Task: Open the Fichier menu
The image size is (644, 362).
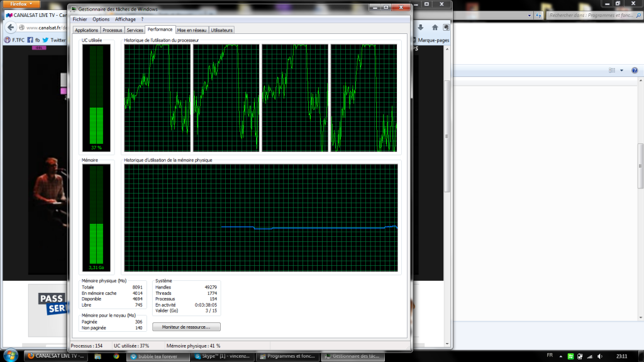Action: click(79, 19)
